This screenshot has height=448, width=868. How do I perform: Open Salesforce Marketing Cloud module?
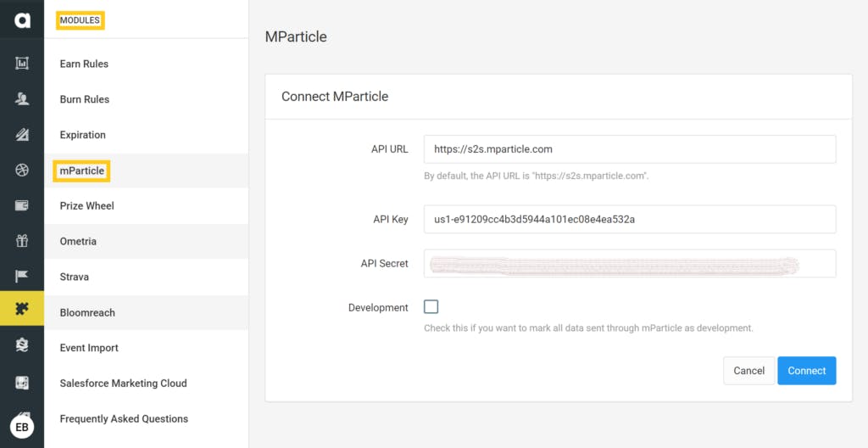146,384
